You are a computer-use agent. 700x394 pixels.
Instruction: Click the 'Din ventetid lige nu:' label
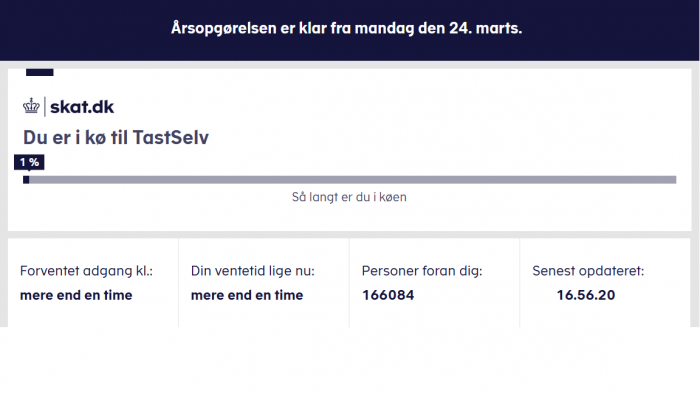[x=253, y=271]
